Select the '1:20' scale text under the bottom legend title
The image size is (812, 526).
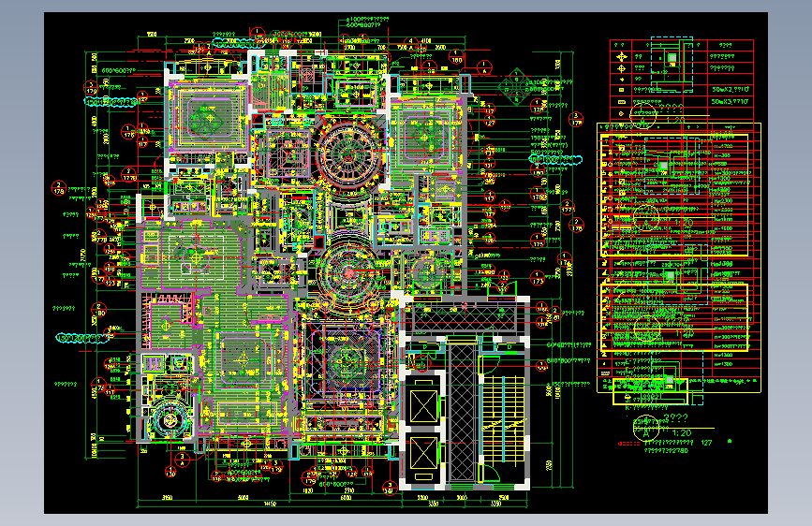(682, 432)
